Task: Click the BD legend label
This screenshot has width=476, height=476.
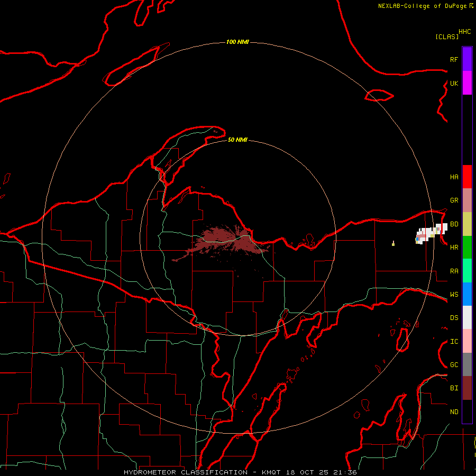Action: tap(454, 224)
